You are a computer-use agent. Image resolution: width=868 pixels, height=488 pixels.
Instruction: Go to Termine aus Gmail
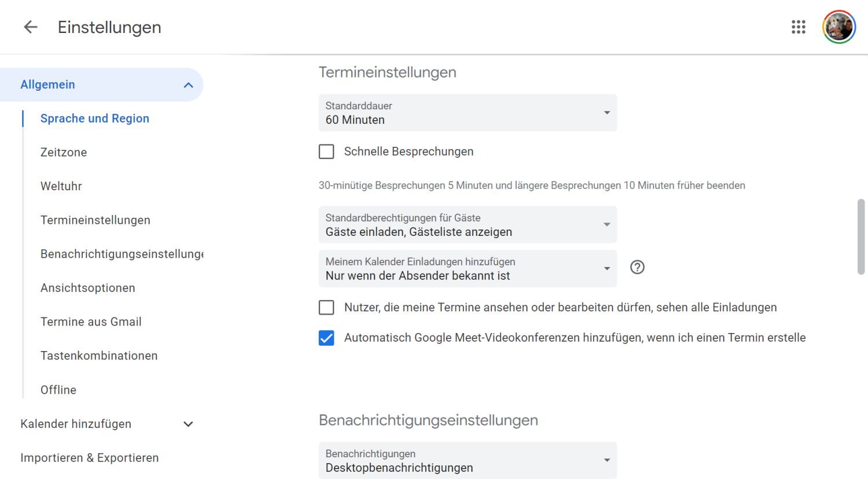pos(91,322)
